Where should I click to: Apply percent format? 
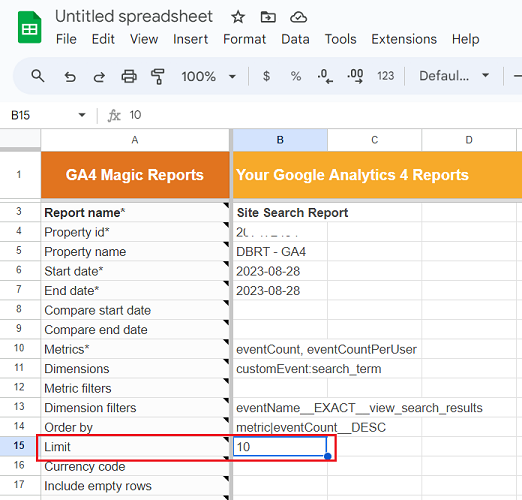pos(296,76)
